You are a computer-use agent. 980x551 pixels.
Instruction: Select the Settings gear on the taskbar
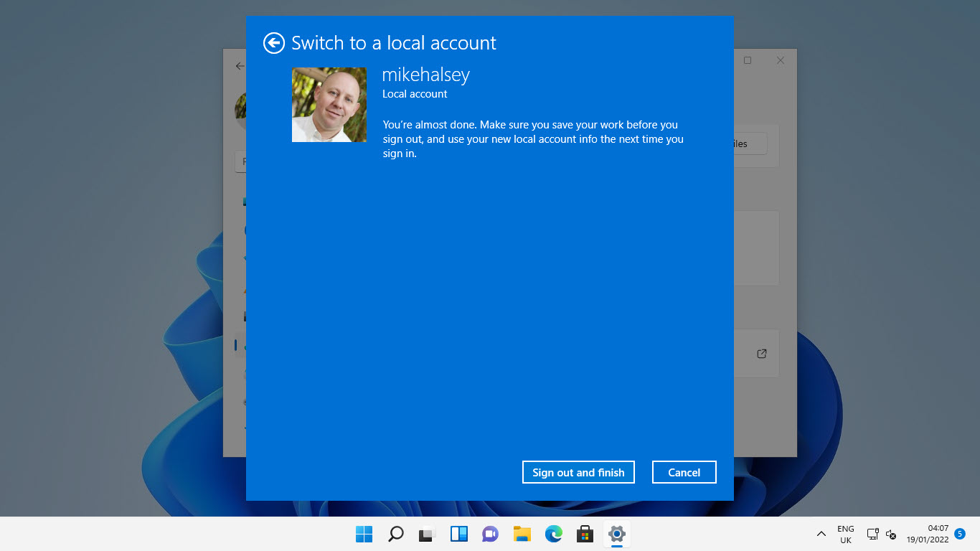coord(616,534)
